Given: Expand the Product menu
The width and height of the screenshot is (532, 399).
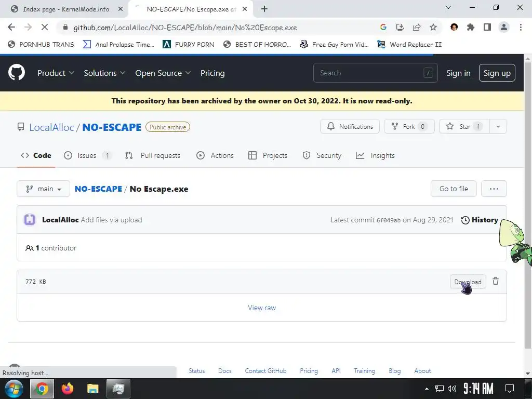Looking at the screenshot, I should tap(56, 73).
